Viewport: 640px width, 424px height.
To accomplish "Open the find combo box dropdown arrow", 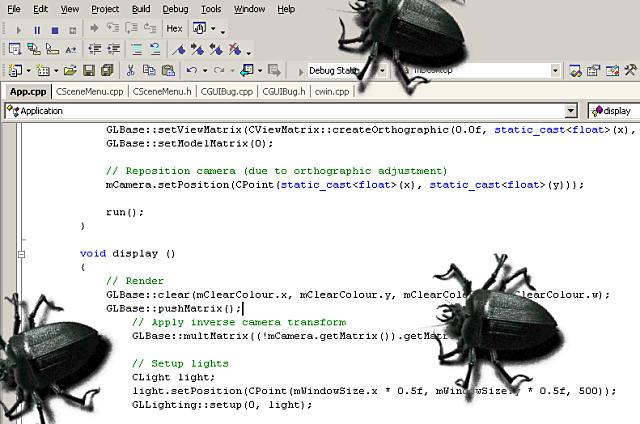I will [555, 71].
